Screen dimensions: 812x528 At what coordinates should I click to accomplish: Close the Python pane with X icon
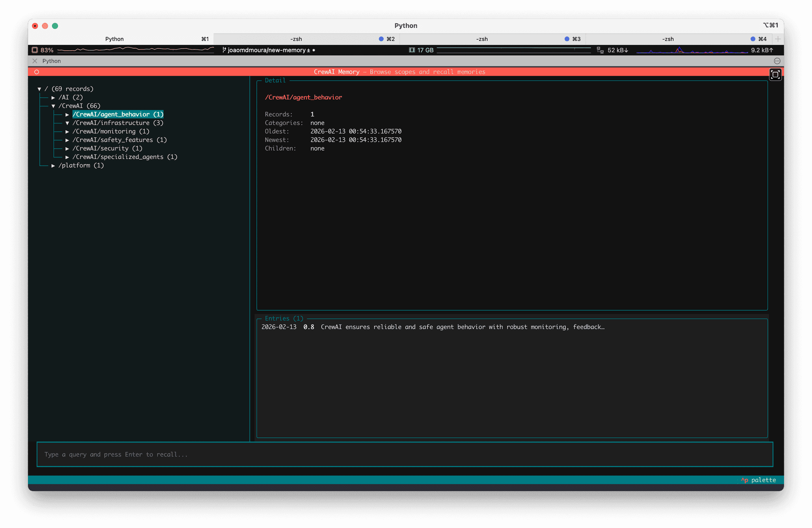[x=35, y=61]
